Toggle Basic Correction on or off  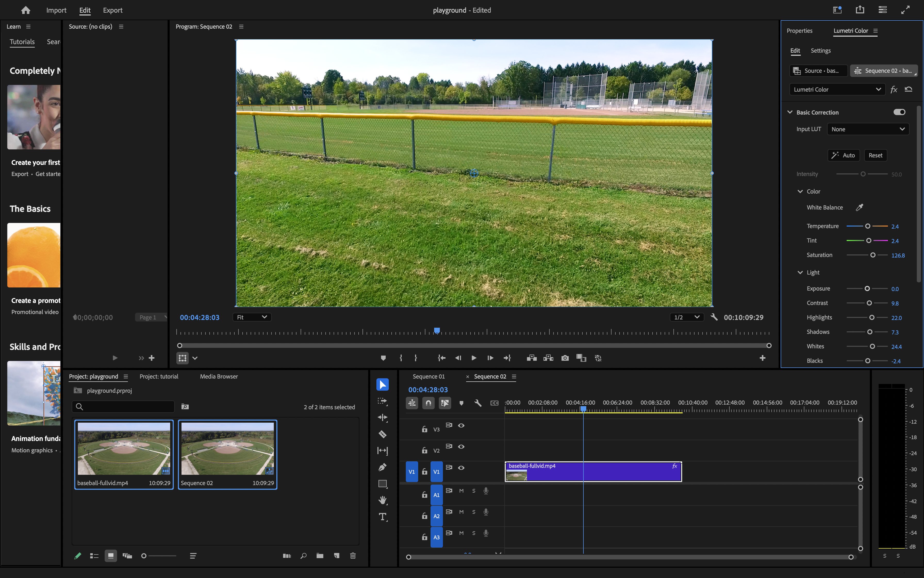(x=899, y=112)
